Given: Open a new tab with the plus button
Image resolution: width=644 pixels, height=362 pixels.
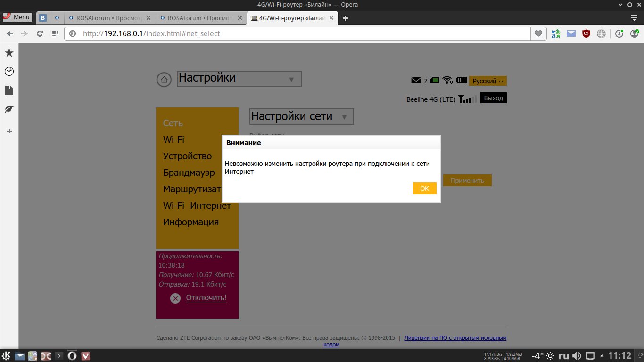Looking at the screenshot, I should [x=345, y=18].
